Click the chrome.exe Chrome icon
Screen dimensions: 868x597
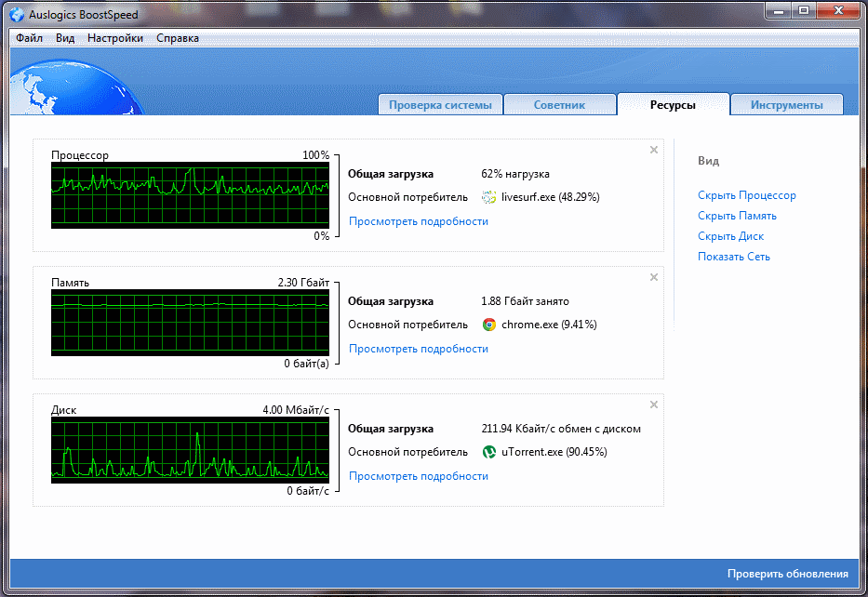[488, 325]
